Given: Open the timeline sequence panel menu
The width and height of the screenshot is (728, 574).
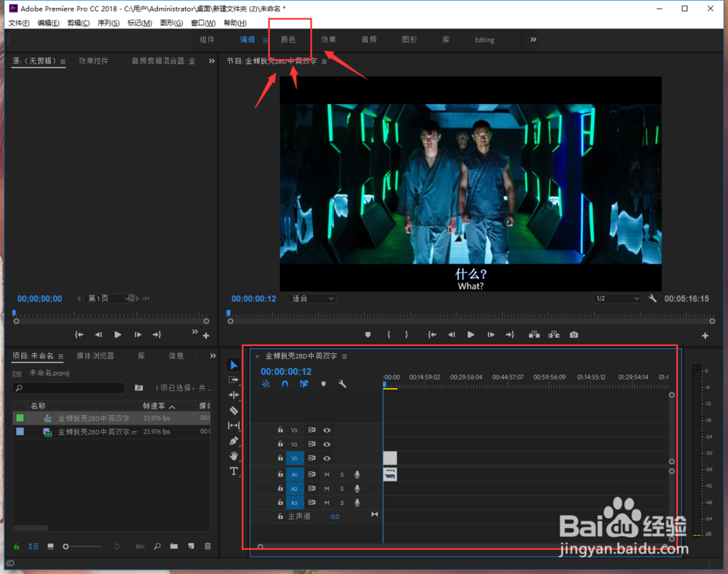Looking at the screenshot, I should (344, 356).
